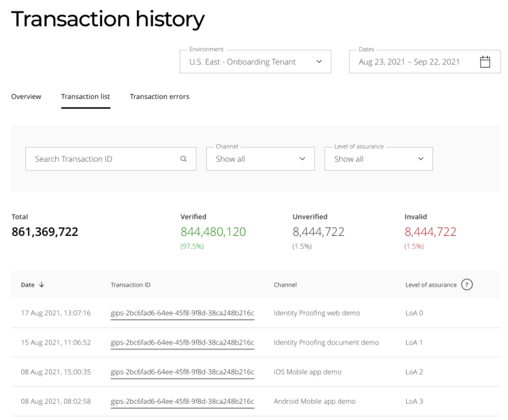The image size is (508, 420).
Task: Expand the Channel filter dropdown
Action: point(260,159)
